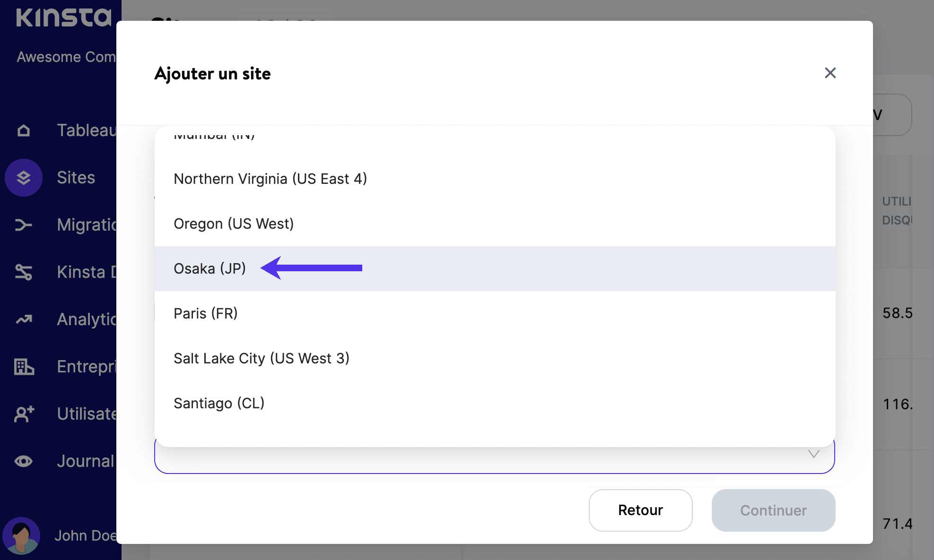The height and width of the screenshot is (560, 934).
Task: Click the Entreprise building icon
Action: 24,367
